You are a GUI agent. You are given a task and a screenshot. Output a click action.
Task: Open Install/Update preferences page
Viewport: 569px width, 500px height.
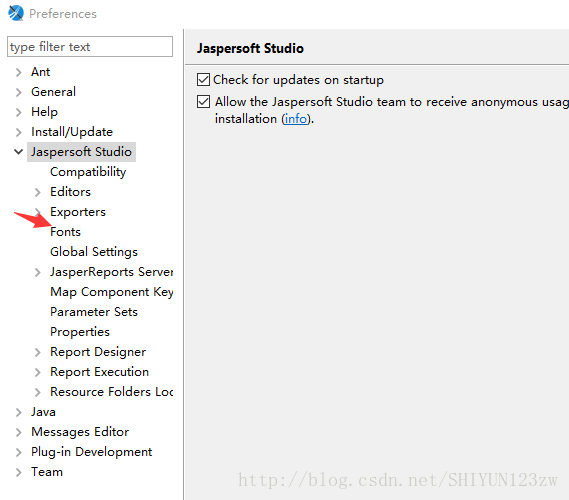coord(72,132)
